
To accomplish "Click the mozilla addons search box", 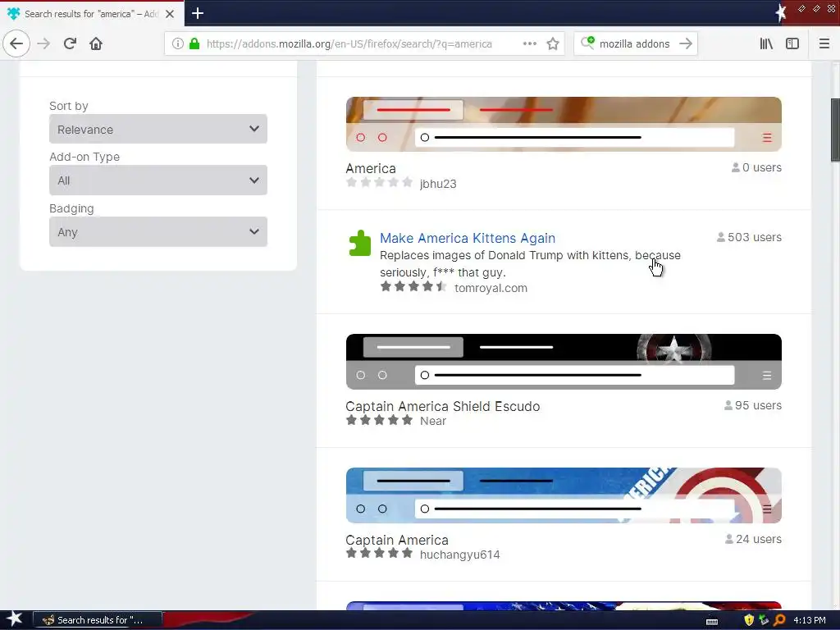I will (634, 43).
